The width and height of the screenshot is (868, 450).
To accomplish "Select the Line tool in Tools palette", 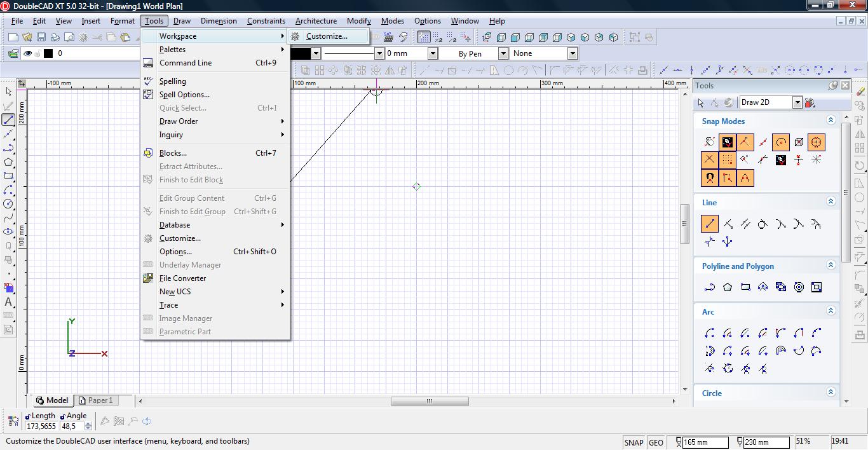I will (710, 224).
